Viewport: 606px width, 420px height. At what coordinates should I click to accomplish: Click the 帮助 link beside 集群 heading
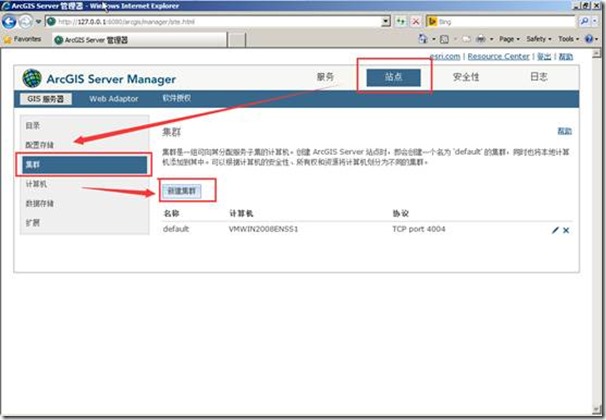(x=564, y=131)
